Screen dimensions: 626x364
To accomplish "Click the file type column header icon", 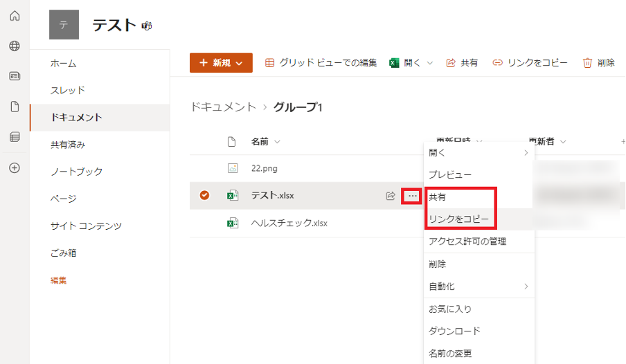I will click(x=231, y=142).
